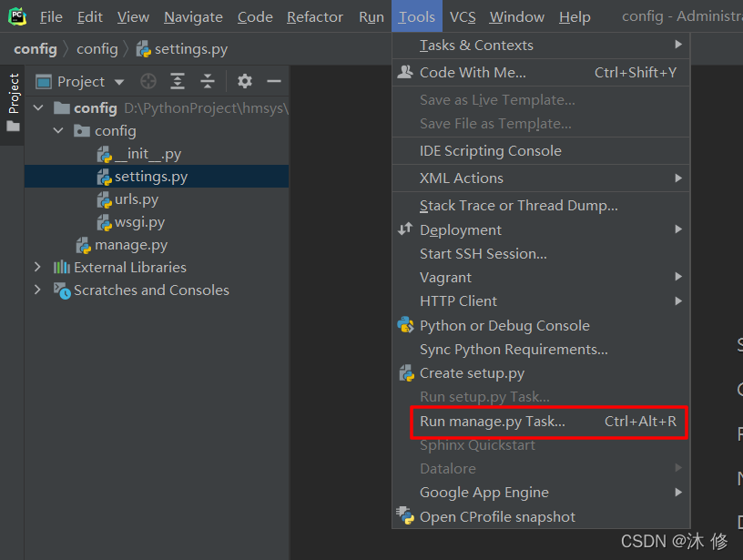The height and width of the screenshot is (560, 743).
Task: Open the Deployment submenu
Action: 541,229
